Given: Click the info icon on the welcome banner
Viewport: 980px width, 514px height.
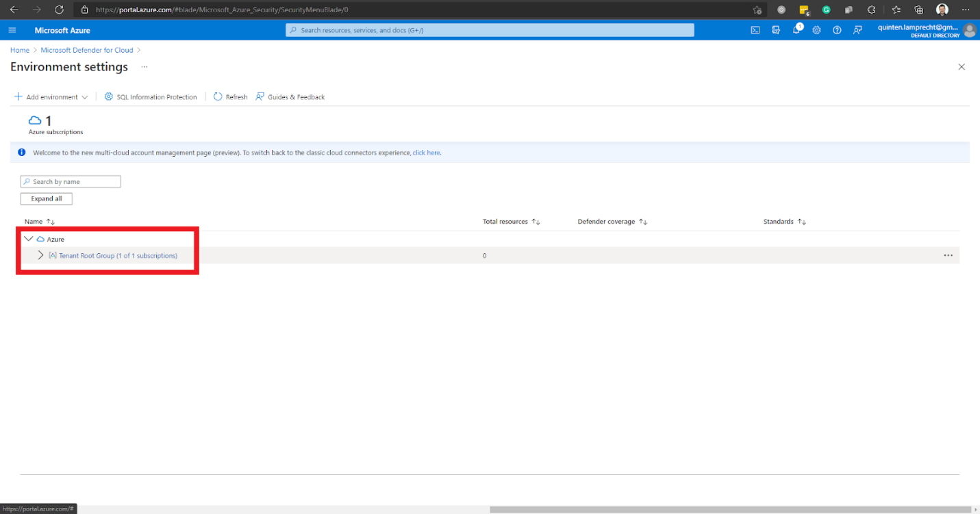Looking at the screenshot, I should click(22, 153).
